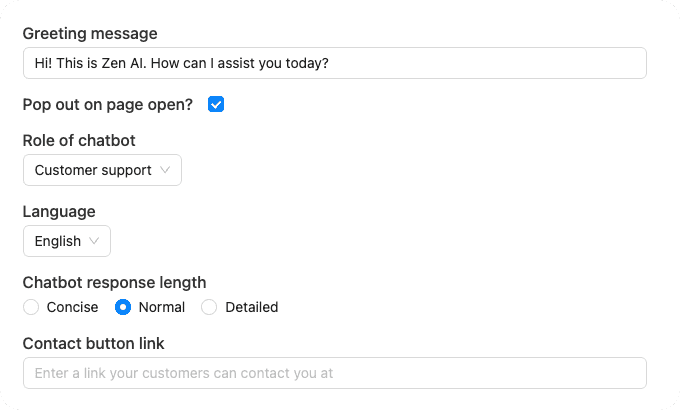
Task: Select the Normal radio button
Action: click(x=123, y=307)
